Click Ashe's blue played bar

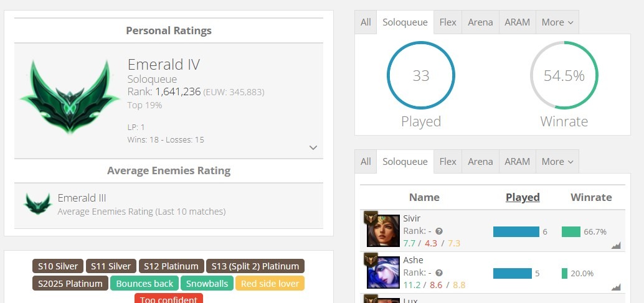click(513, 274)
